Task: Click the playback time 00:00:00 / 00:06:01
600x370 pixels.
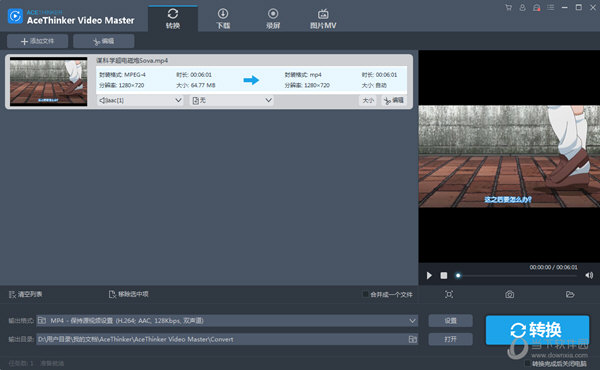Action: tap(553, 267)
